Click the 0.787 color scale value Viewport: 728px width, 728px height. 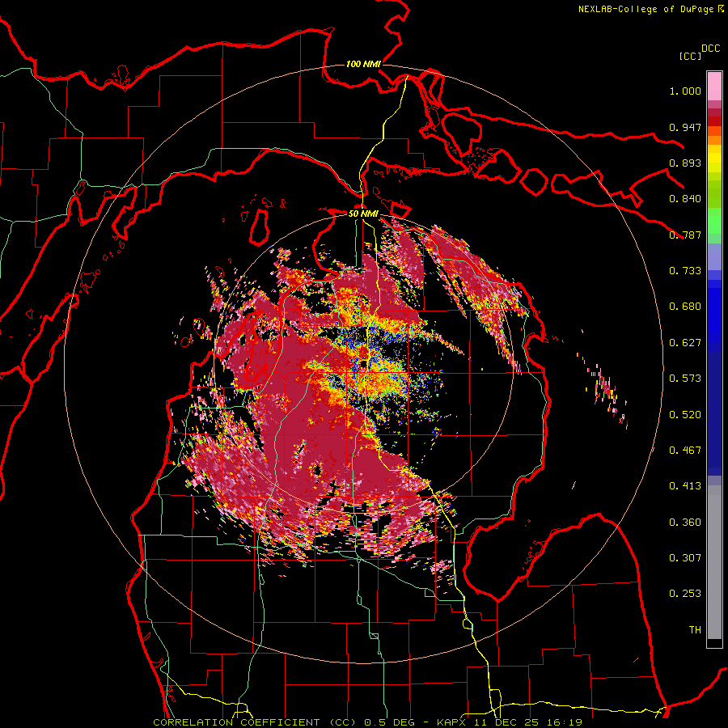pos(685,235)
